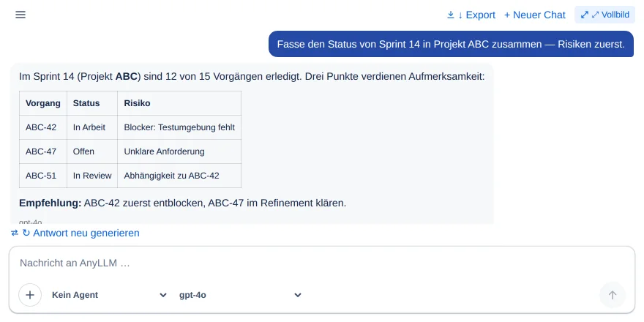644x322 pixels.
Task: Enter fullscreen with Vollbild button
Action: coord(604,15)
